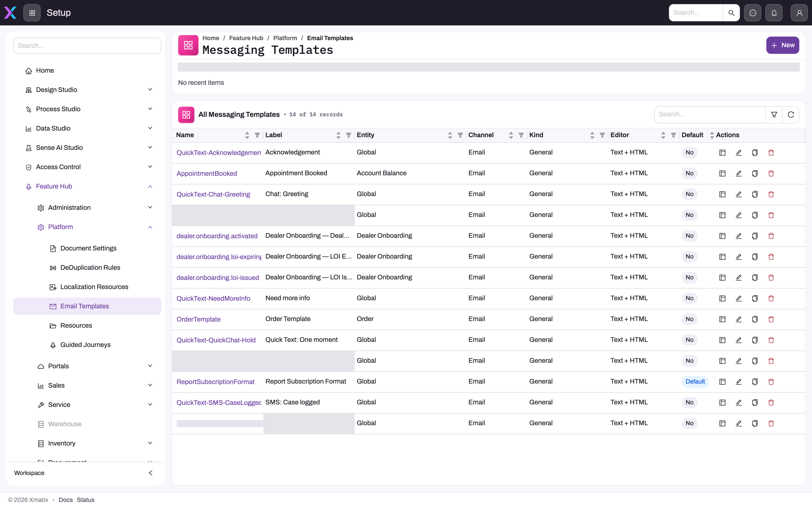This screenshot has height=508, width=812.
Task: Expand the Administration submenu
Action: click(x=87, y=208)
